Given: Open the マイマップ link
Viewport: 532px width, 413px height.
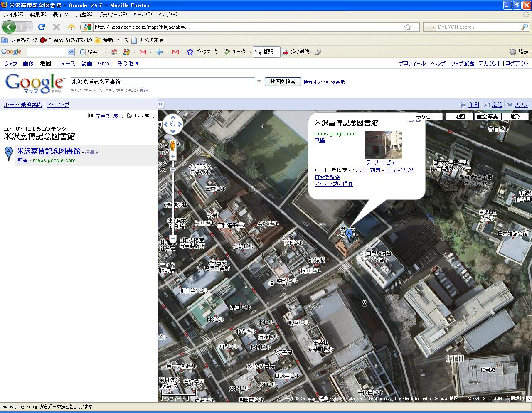Looking at the screenshot, I should pyautogui.click(x=58, y=105).
